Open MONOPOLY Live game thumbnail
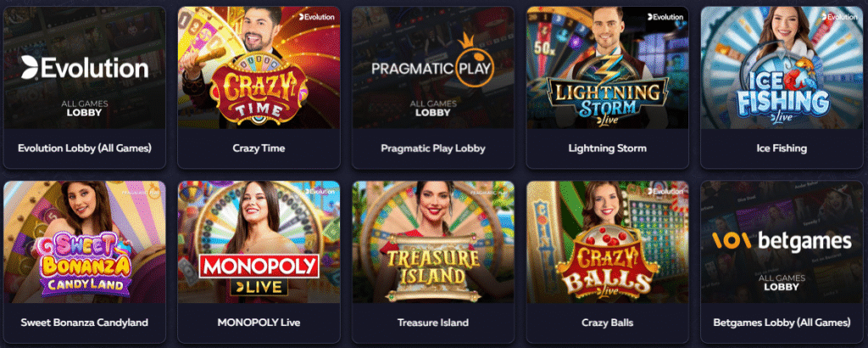This screenshot has height=348, width=868. 259,242
